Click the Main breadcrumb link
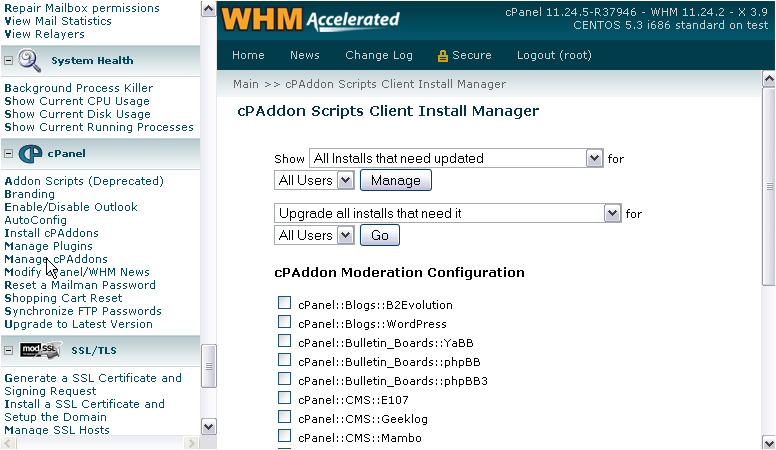This screenshot has width=776, height=450. click(x=246, y=84)
